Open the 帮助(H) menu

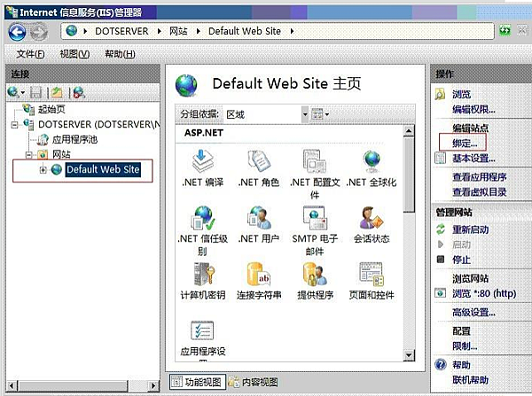tap(120, 54)
